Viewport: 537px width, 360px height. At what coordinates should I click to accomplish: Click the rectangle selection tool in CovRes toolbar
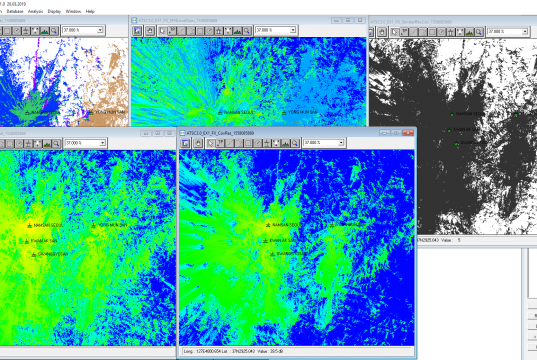[x=248, y=143]
